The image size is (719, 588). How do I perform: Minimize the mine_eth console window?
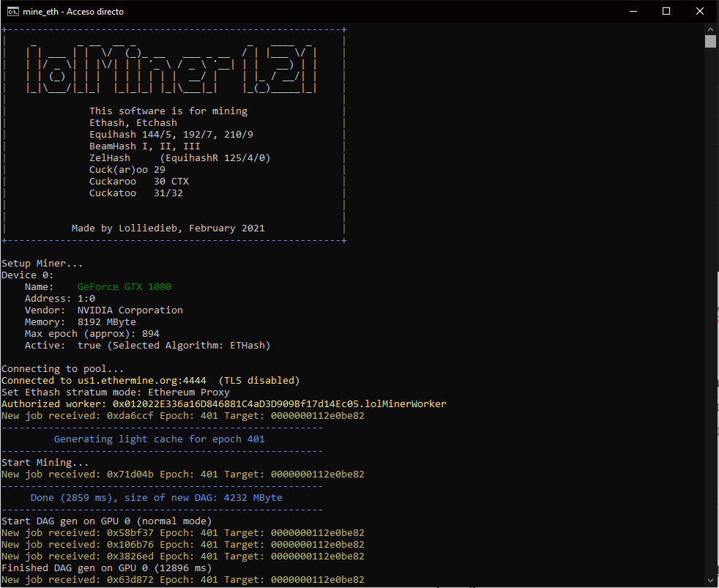tap(633, 12)
